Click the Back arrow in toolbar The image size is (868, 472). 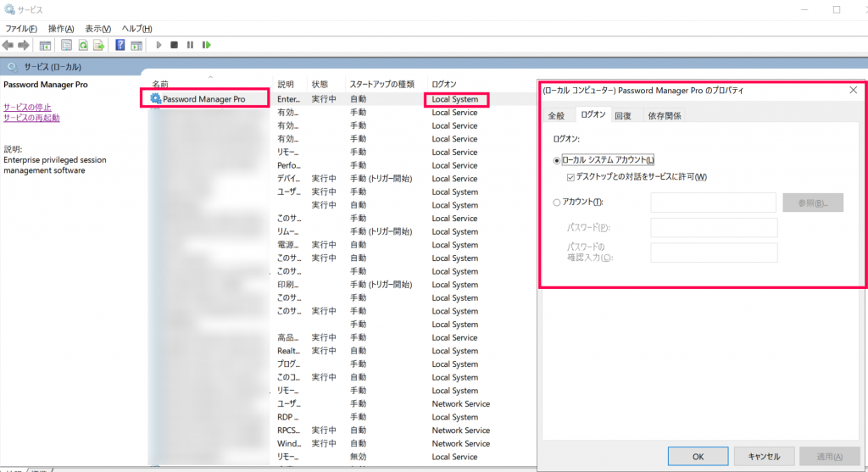[x=8, y=45]
